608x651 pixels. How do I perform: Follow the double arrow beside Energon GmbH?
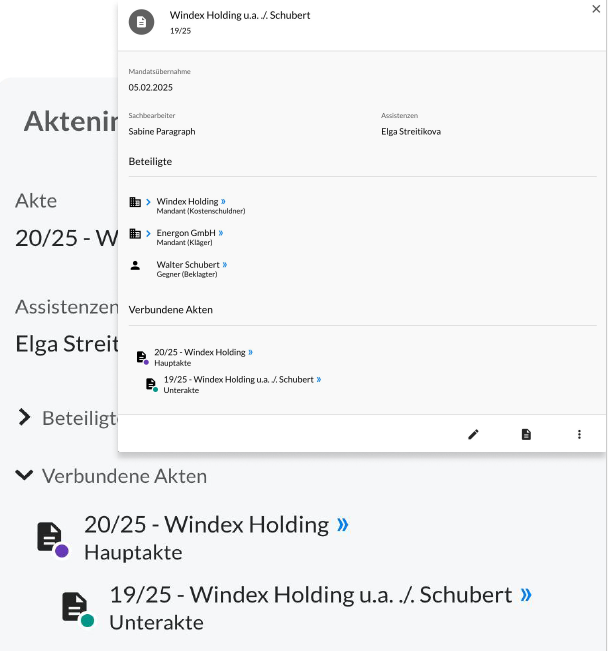(x=220, y=233)
